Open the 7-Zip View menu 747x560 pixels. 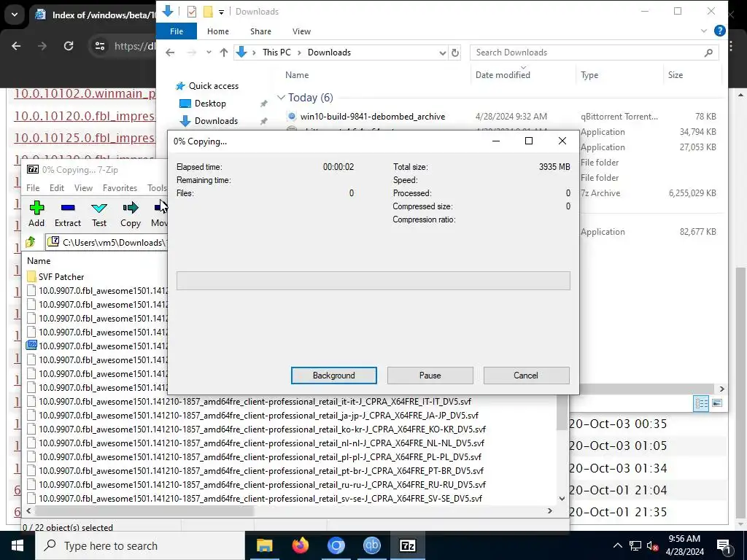click(83, 187)
